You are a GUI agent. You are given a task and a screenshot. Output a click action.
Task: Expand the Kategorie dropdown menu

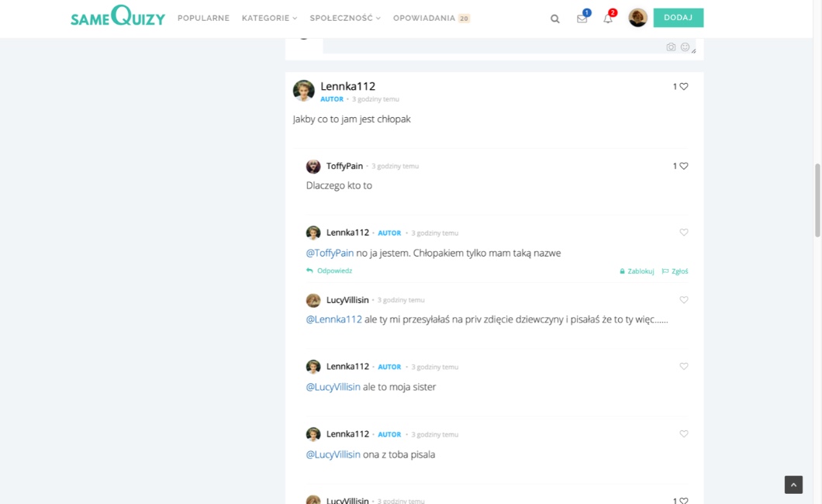pos(269,18)
